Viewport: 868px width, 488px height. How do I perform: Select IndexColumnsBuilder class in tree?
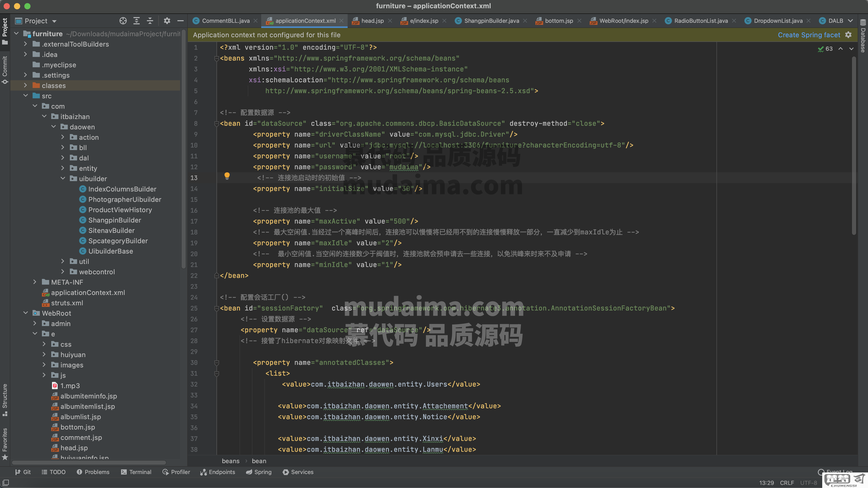[122, 189]
